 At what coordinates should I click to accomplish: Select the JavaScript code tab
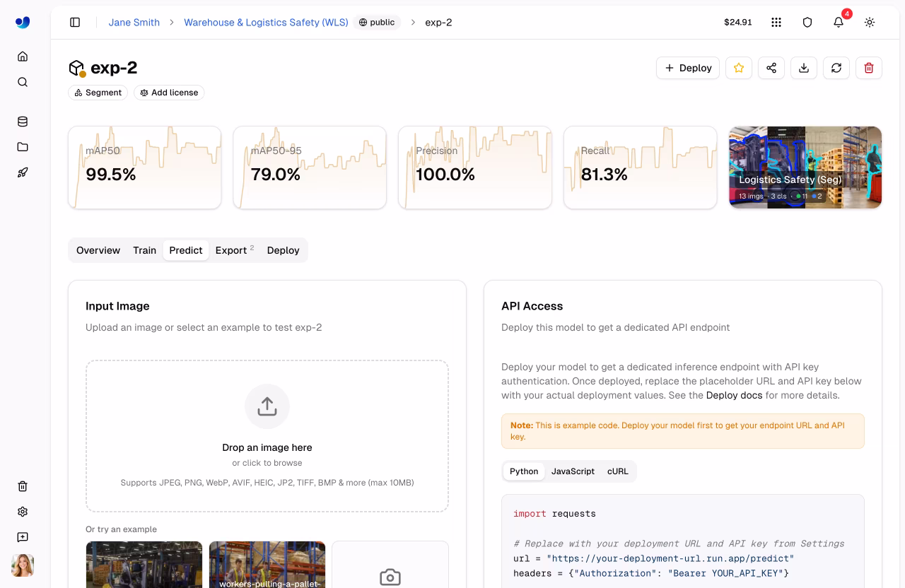pyautogui.click(x=573, y=471)
